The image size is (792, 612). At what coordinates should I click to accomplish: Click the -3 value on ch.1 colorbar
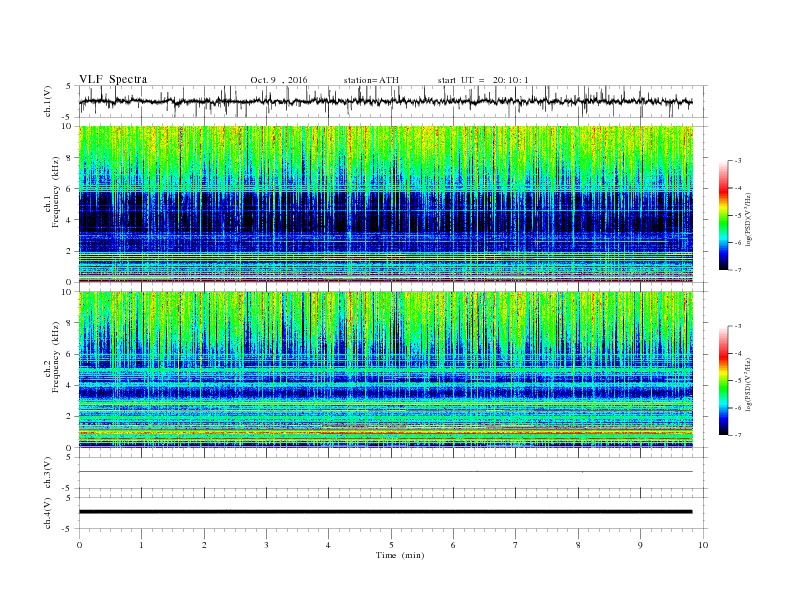click(x=738, y=161)
